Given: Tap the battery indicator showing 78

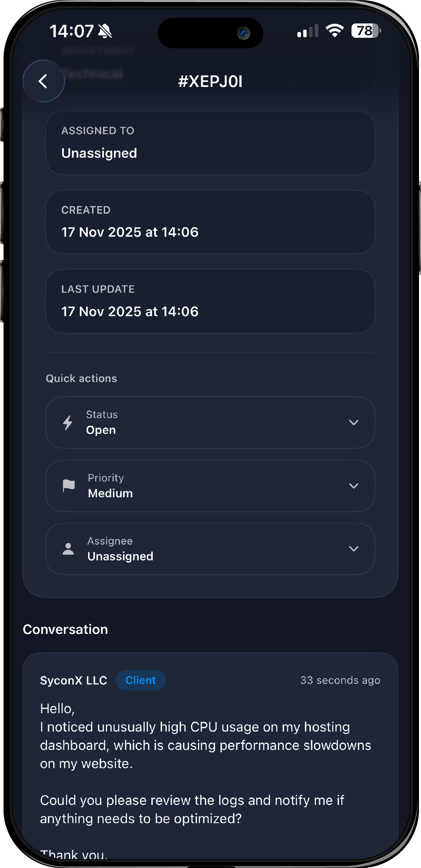Looking at the screenshot, I should coord(366,31).
